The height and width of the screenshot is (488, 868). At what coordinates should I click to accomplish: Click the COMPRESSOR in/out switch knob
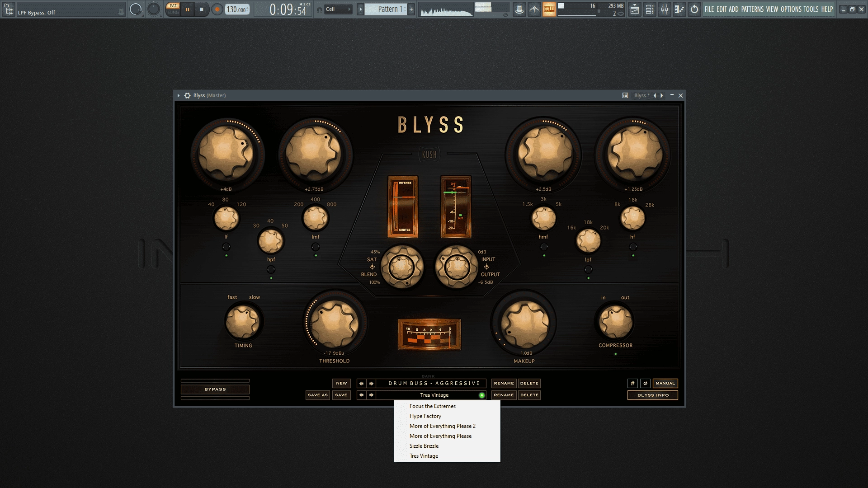(615, 322)
